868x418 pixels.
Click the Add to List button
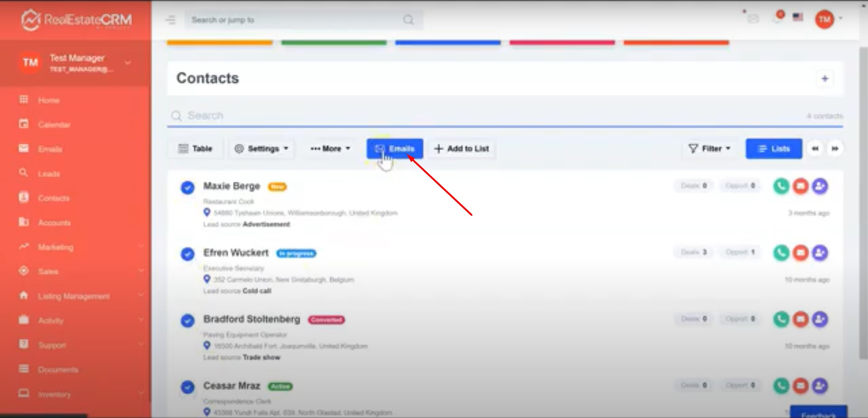(x=461, y=149)
